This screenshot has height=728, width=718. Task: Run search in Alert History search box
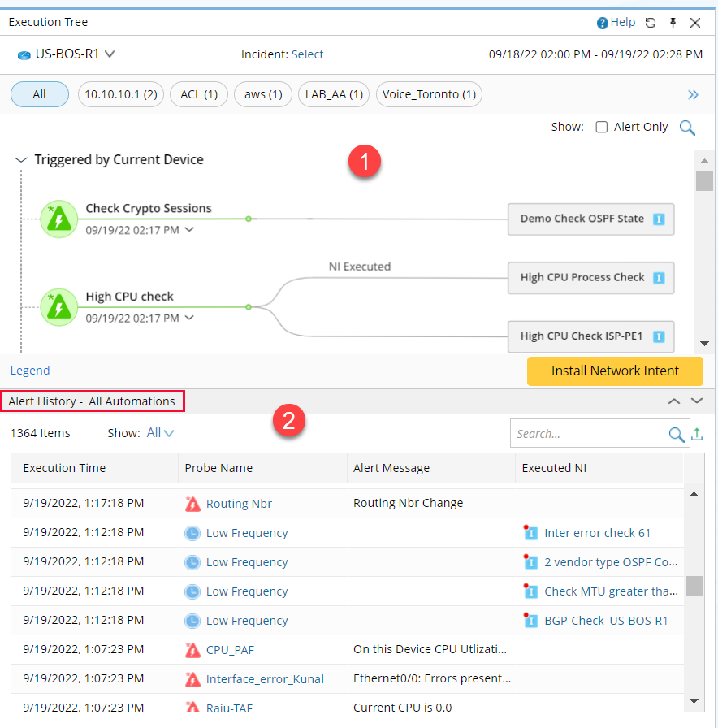click(x=676, y=433)
